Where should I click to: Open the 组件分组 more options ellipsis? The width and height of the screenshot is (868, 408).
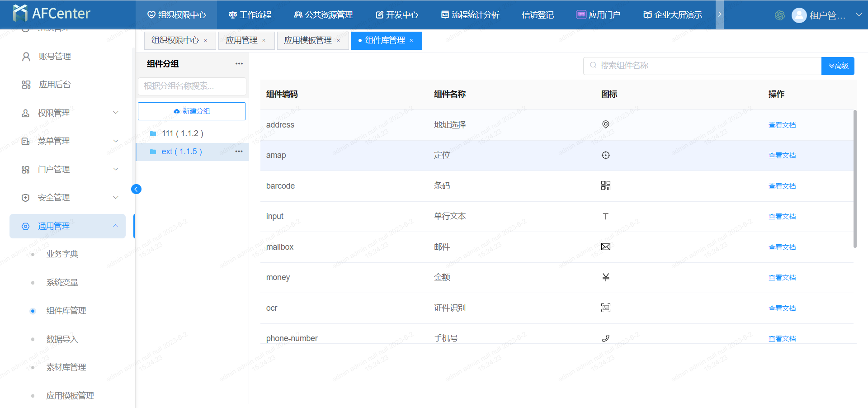239,64
